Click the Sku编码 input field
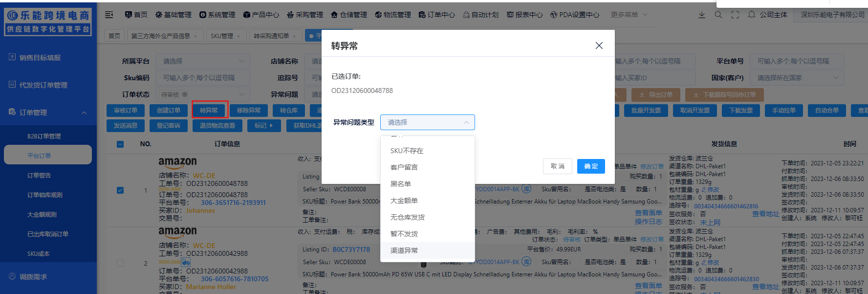This screenshot has width=868, height=294. coord(203,78)
